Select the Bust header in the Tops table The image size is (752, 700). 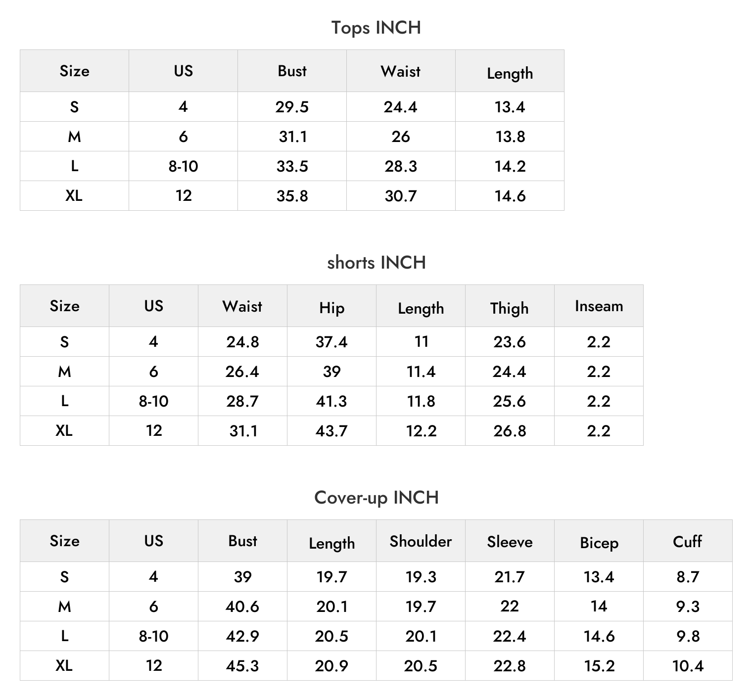[x=292, y=71]
